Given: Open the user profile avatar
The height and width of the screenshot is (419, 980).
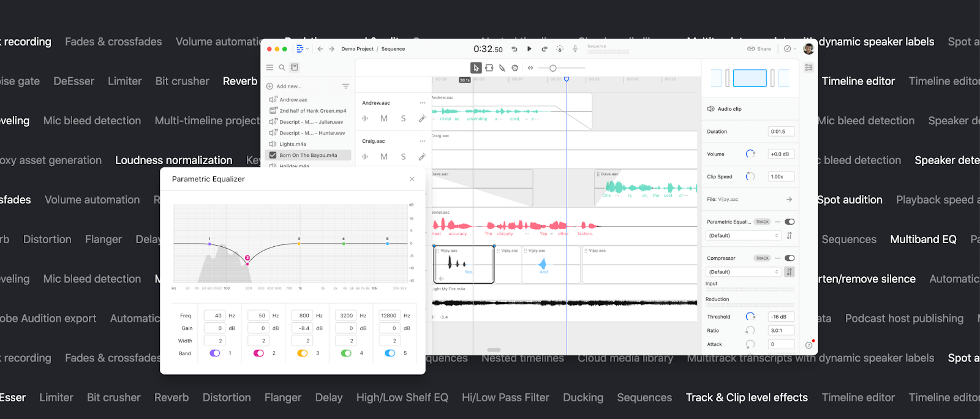Looking at the screenshot, I should [809, 48].
